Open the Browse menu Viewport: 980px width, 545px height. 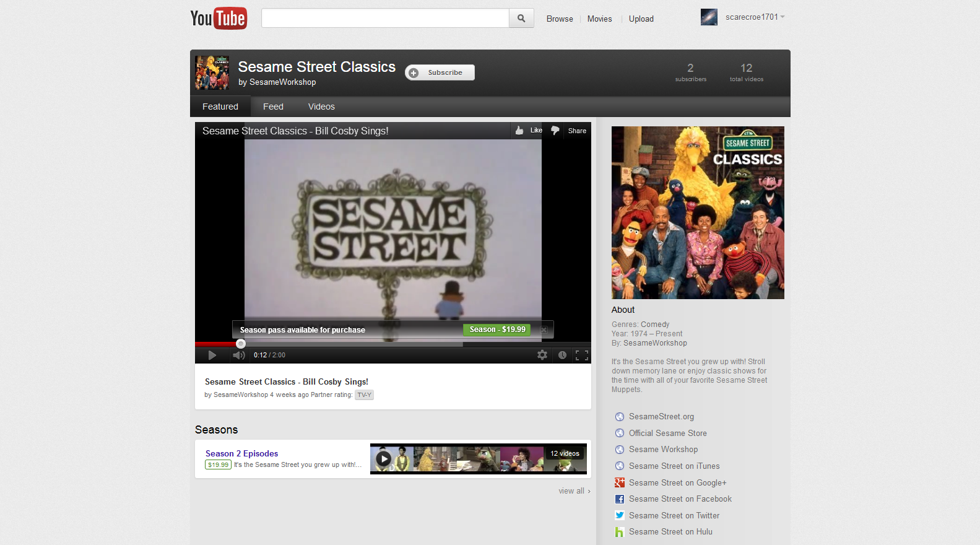[560, 19]
